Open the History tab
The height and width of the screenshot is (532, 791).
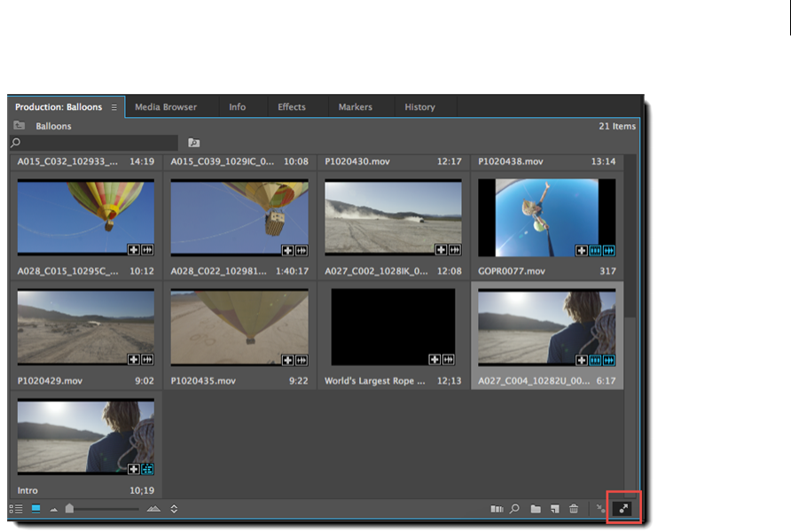(x=419, y=107)
